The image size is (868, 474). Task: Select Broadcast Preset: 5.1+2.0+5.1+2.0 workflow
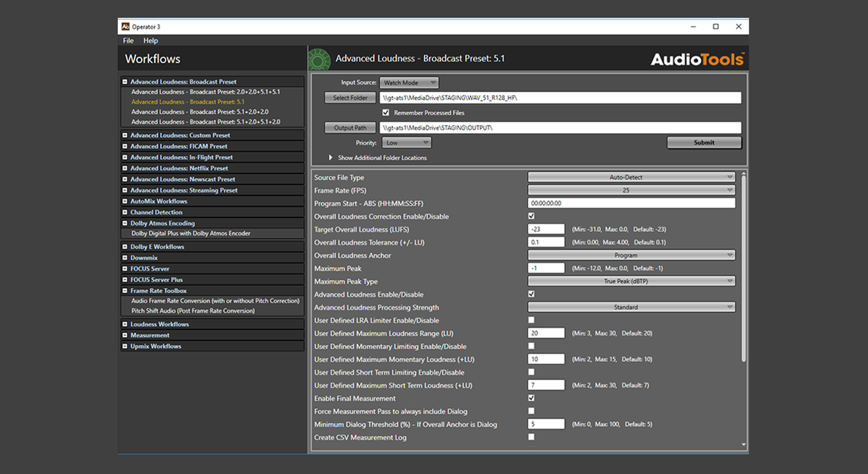pos(205,122)
